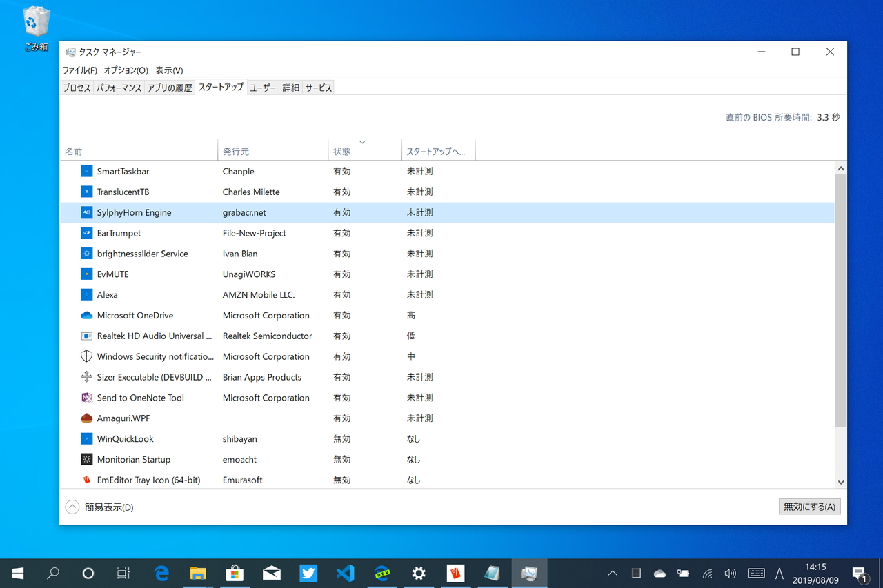
Task: Sort by the 名前 column header
Action: point(139,151)
